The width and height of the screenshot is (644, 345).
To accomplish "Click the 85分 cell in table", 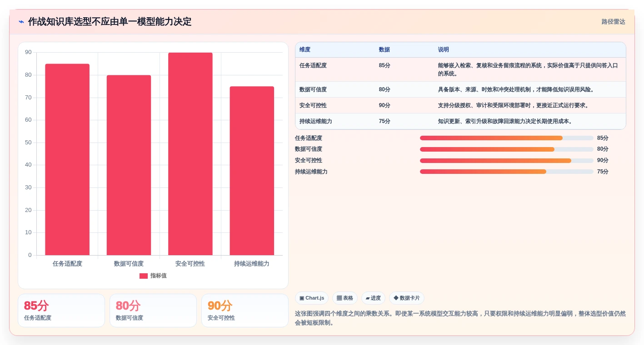I will (384, 65).
